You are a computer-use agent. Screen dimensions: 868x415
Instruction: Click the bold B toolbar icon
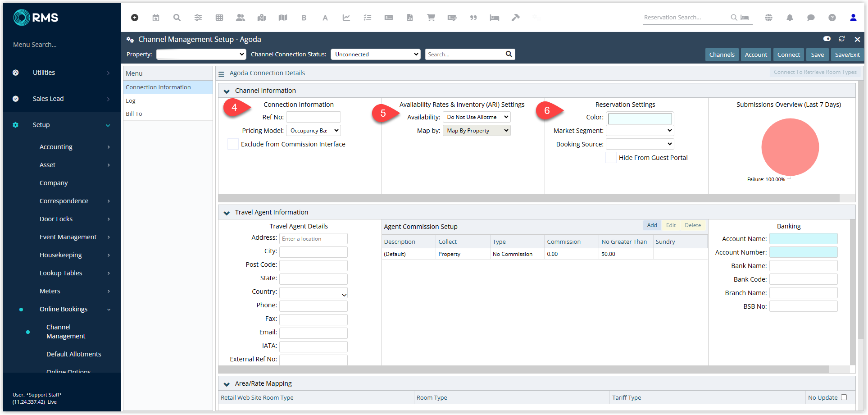tap(304, 18)
